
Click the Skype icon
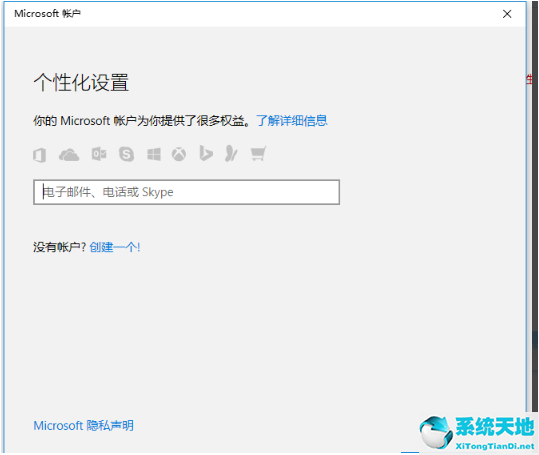click(126, 154)
